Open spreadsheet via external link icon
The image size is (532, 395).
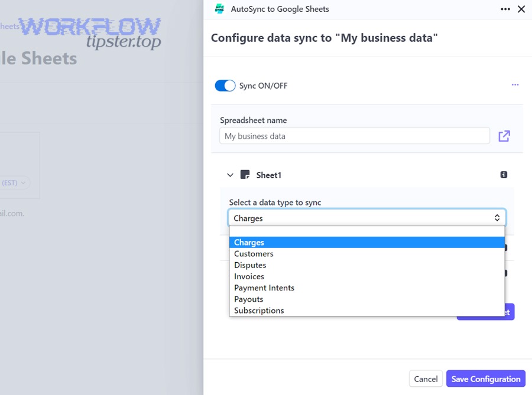tap(504, 136)
